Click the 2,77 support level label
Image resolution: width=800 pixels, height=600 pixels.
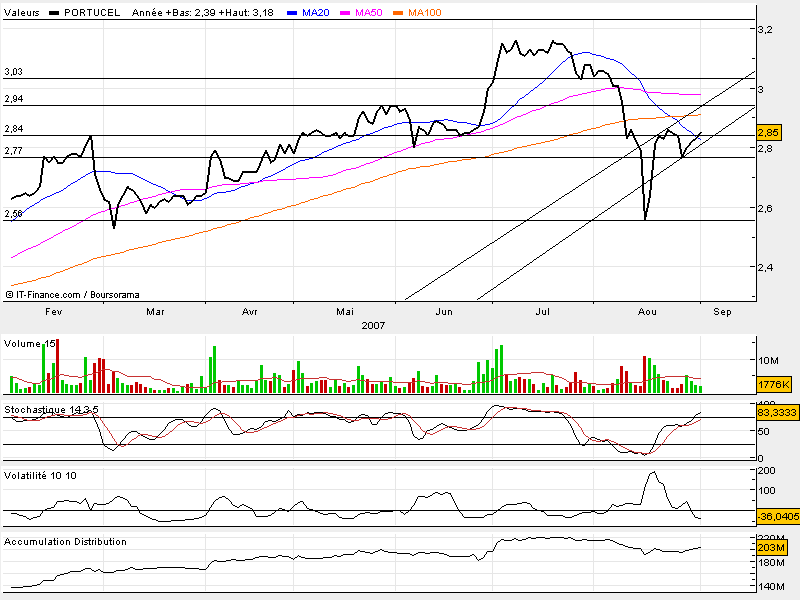coord(14,151)
